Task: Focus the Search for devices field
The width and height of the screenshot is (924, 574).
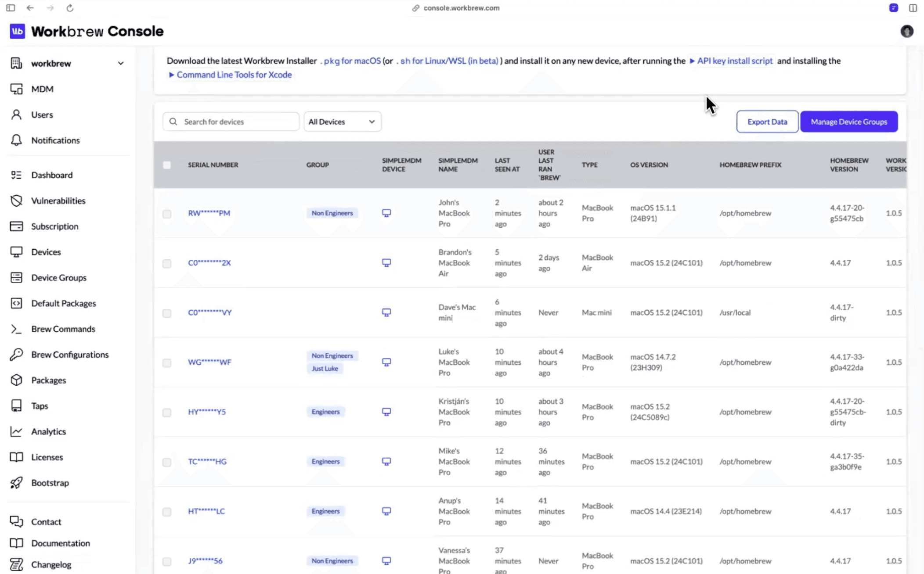Action: (x=237, y=122)
